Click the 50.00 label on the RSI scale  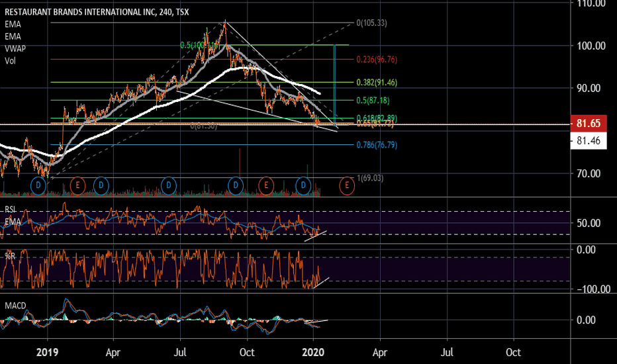click(x=589, y=224)
